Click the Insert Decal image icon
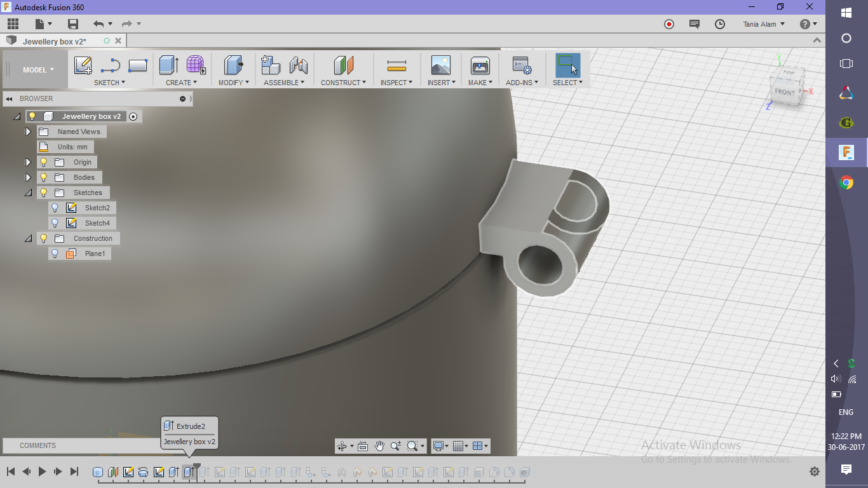The image size is (868, 488). point(440,65)
